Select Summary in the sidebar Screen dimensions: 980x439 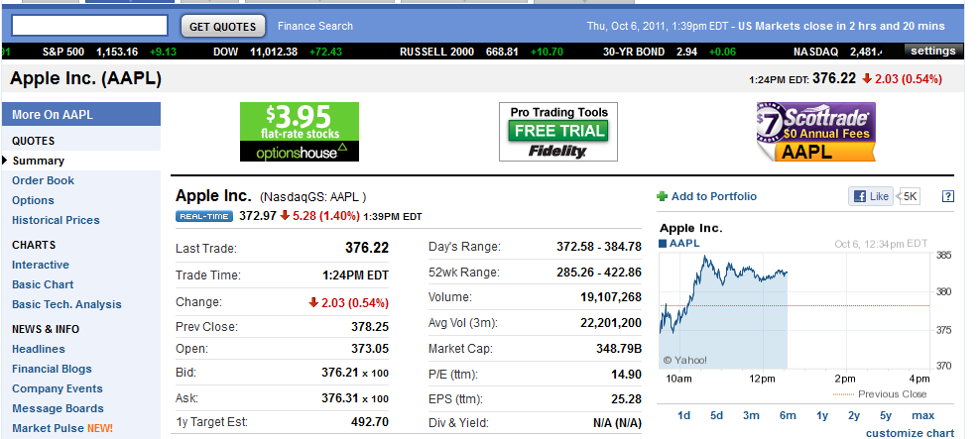(38, 161)
